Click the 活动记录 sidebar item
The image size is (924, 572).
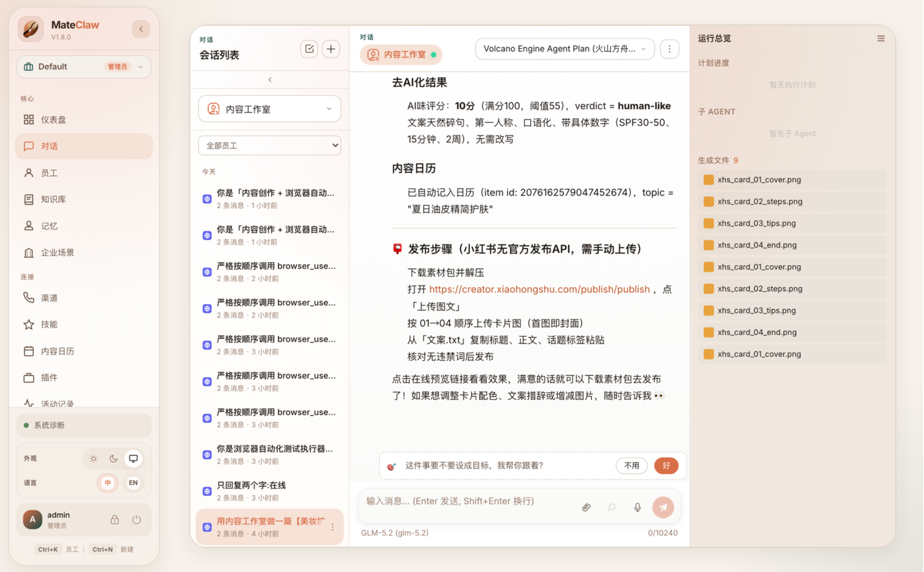(84, 403)
